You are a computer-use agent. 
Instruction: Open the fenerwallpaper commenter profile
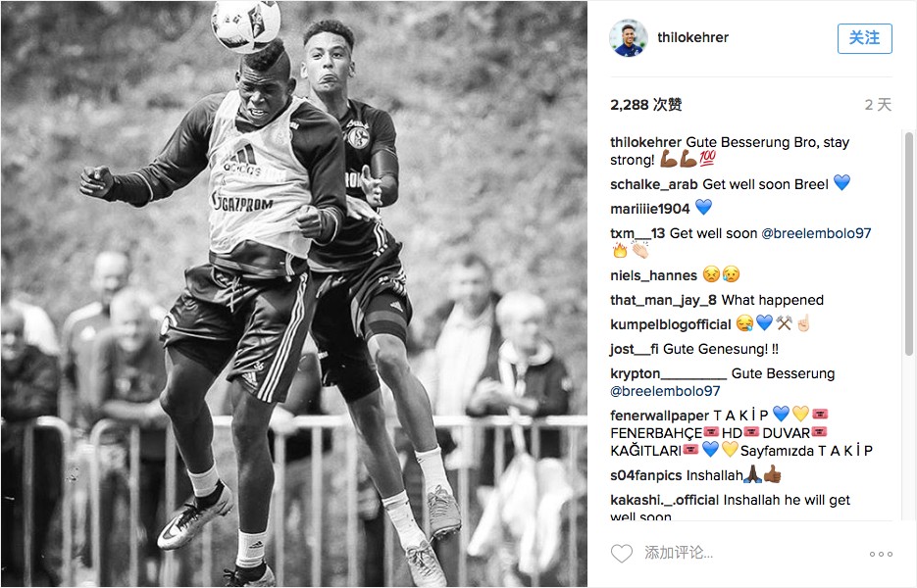point(659,416)
